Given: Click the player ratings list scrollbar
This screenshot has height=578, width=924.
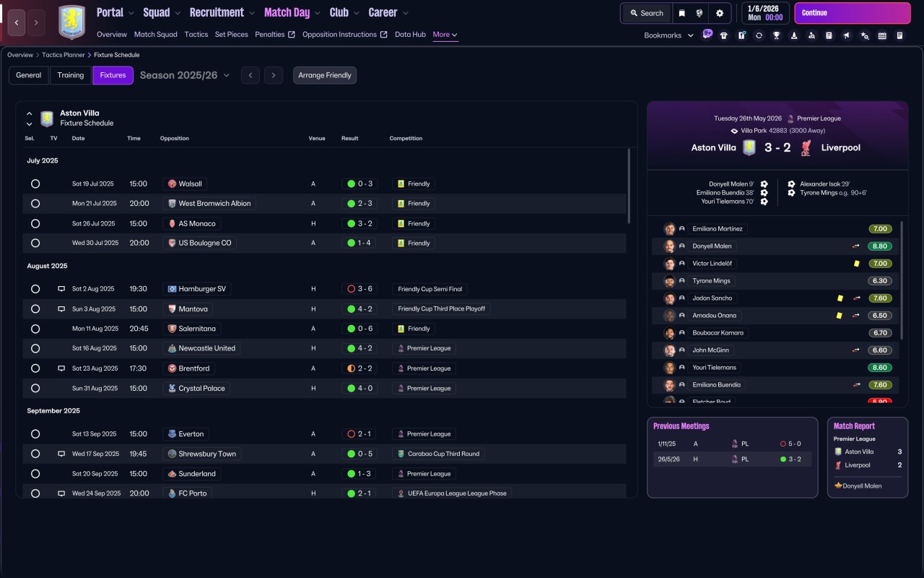Looking at the screenshot, I should click(x=902, y=280).
